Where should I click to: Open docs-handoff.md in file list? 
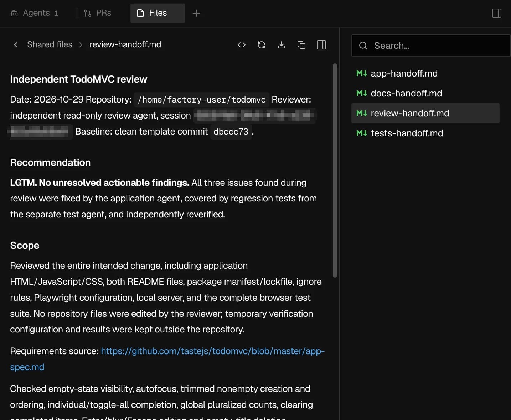425,93
